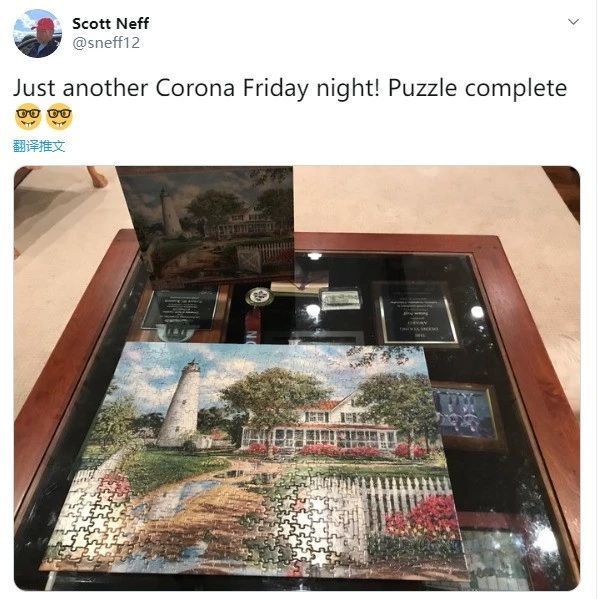
Task: Click the 翻译推文 translate tweet link
Action: pyautogui.click(x=39, y=146)
